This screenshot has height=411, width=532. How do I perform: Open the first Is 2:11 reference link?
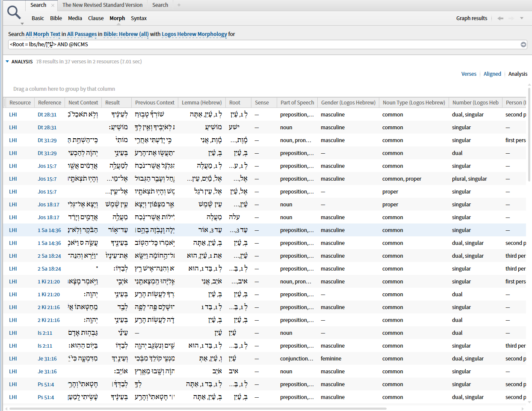[x=45, y=333]
